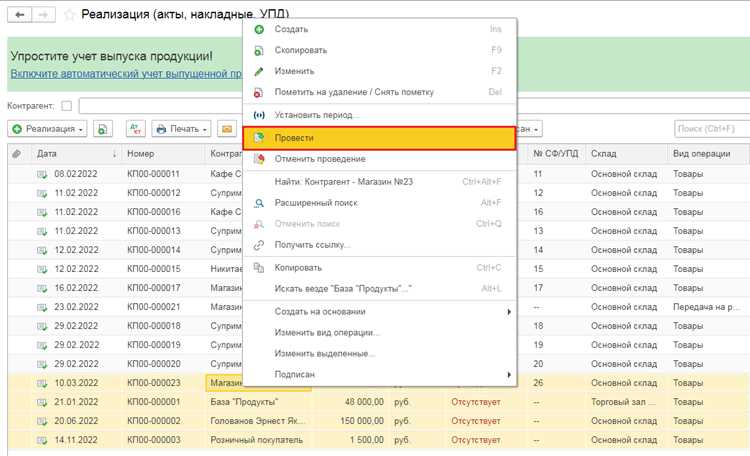
Task: Click green plus icon next to Создать
Action: [x=259, y=29]
